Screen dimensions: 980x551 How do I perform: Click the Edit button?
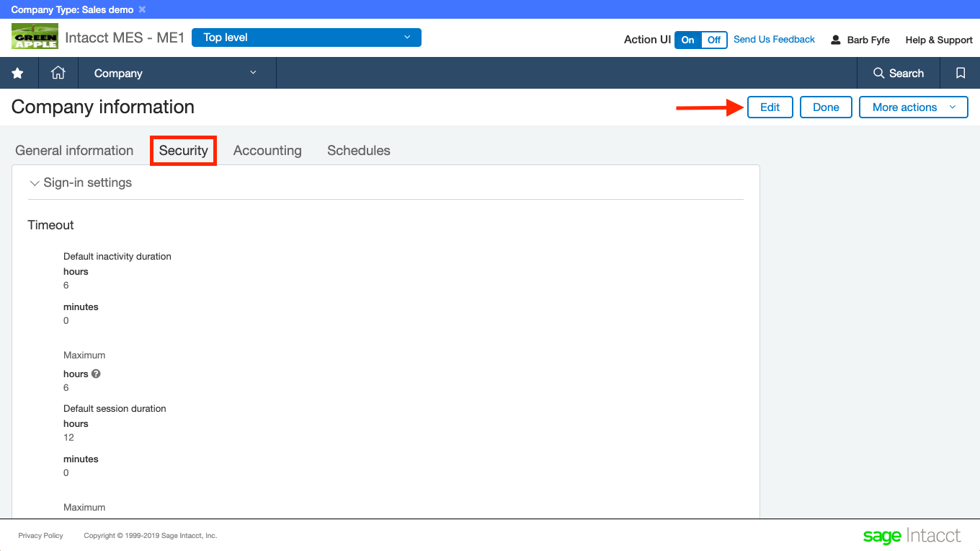770,107
